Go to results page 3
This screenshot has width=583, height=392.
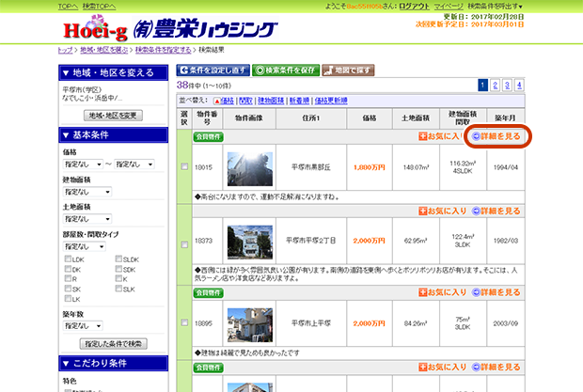point(507,86)
